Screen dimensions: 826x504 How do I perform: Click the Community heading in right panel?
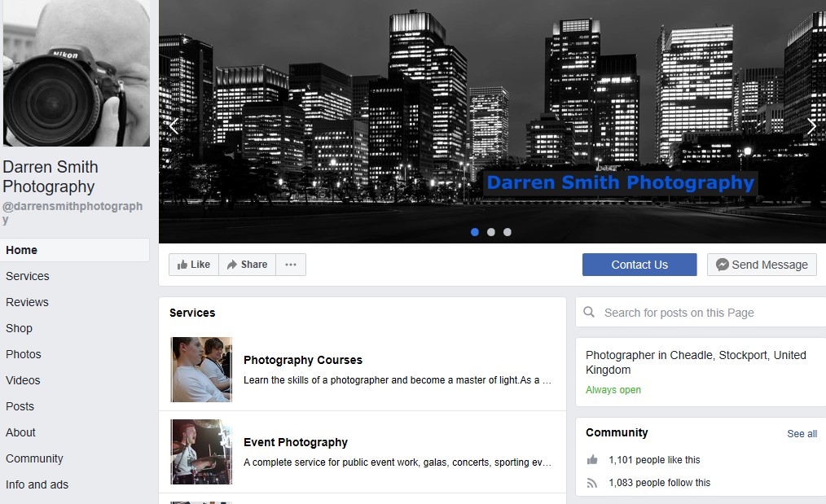coord(617,433)
